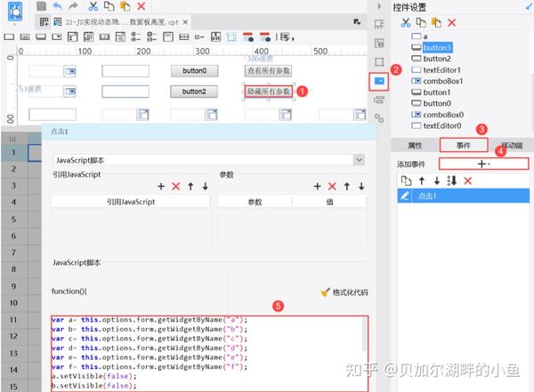Image resolution: width=534 pixels, height=392 pixels.
Task: Select the highlighted widget settings sidebar icon
Action: tap(379, 81)
